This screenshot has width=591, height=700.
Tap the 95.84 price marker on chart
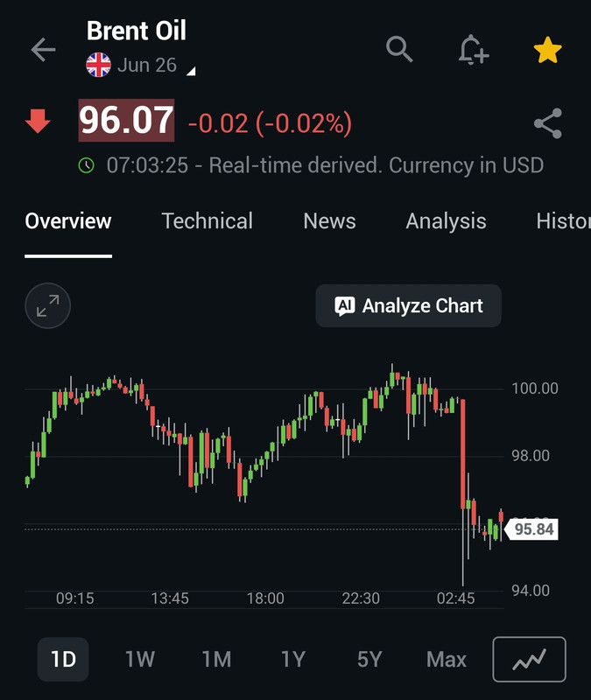point(531,529)
